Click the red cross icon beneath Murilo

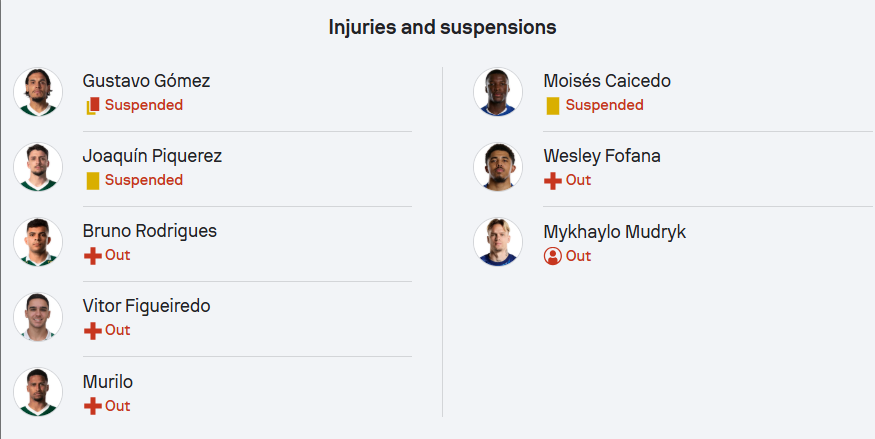(93, 406)
